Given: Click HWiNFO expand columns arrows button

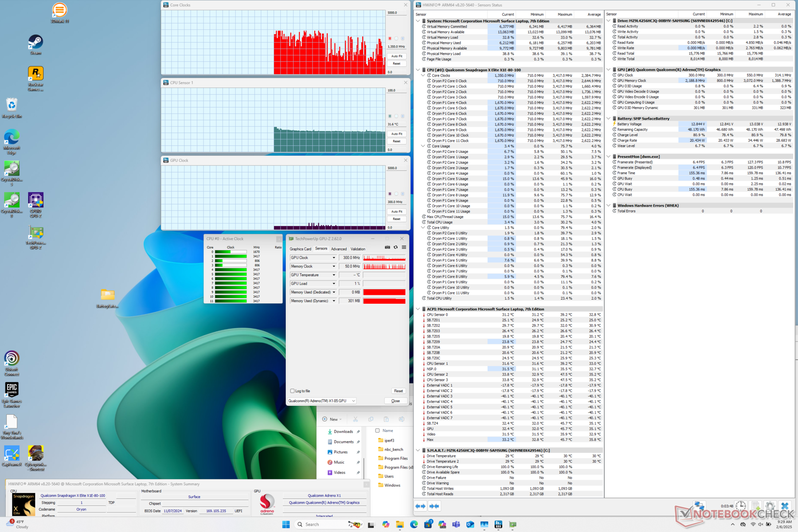Looking at the screenshot, I should pyautogui.click(x=420, y=506).
